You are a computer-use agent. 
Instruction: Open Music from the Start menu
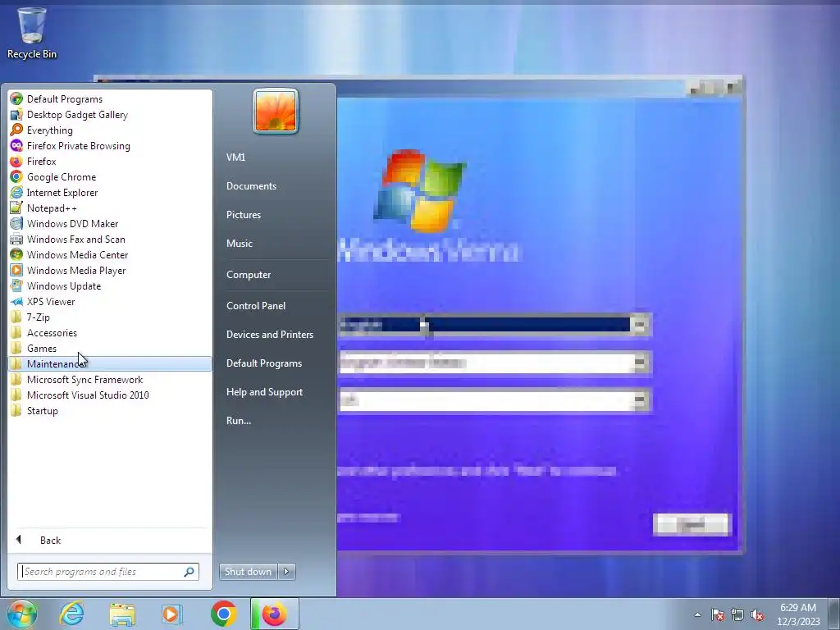click(239, 243)
